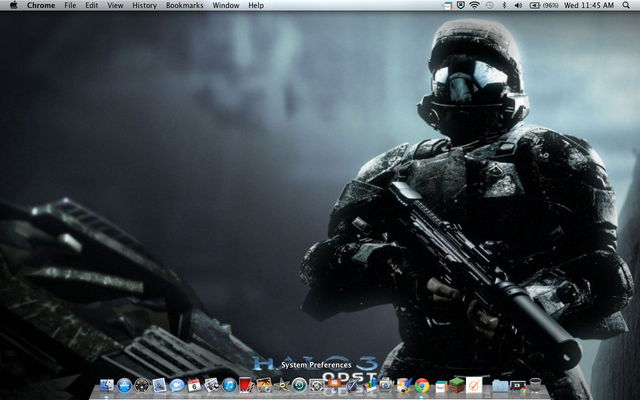The width and height of the screenshot is (640, 400).
Task: Open iCal calendar icon showing 6
Action: (194, 385)
